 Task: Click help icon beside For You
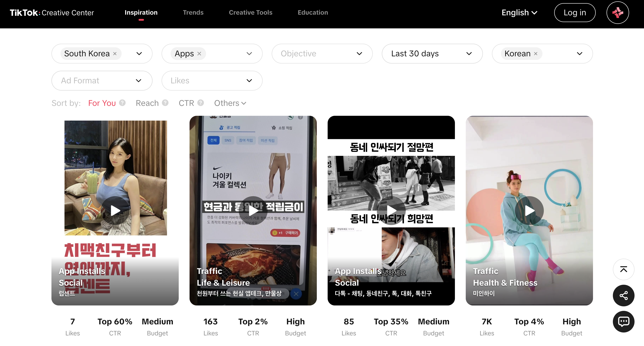coord(122,103)
